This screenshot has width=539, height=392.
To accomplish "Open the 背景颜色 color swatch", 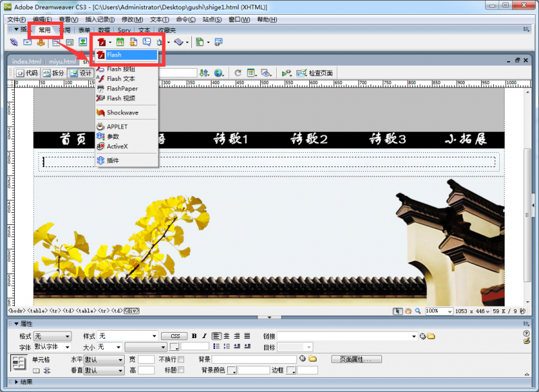I will pyautogui.click(x=232, y=370).
